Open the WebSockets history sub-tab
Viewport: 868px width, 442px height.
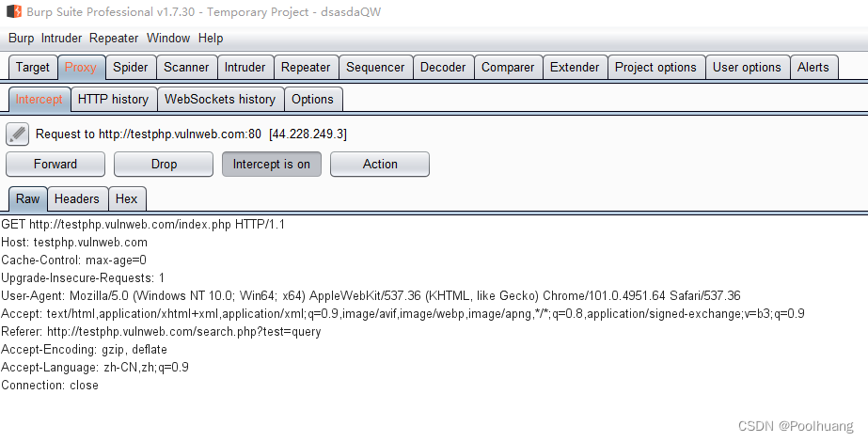[220, 99]
